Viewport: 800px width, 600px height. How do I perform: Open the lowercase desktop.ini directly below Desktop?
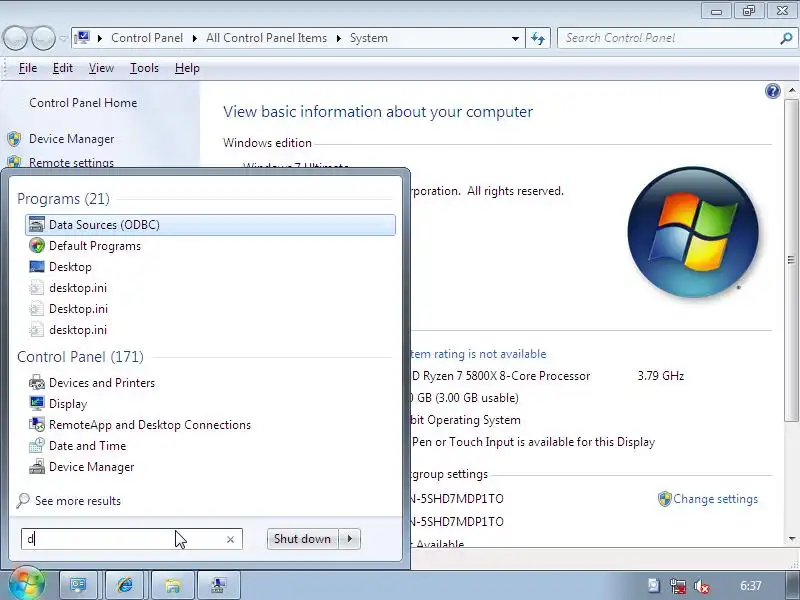[210, 288]
